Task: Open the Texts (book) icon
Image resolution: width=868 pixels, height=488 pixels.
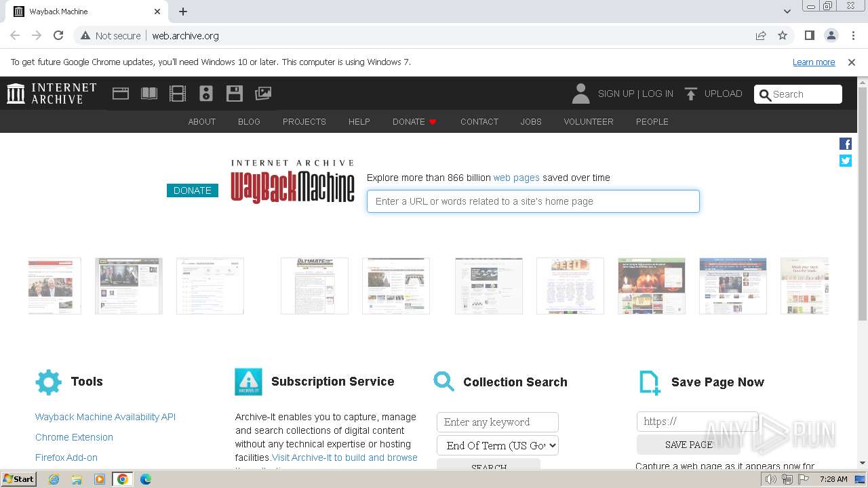Action: [x=149, y=94]
